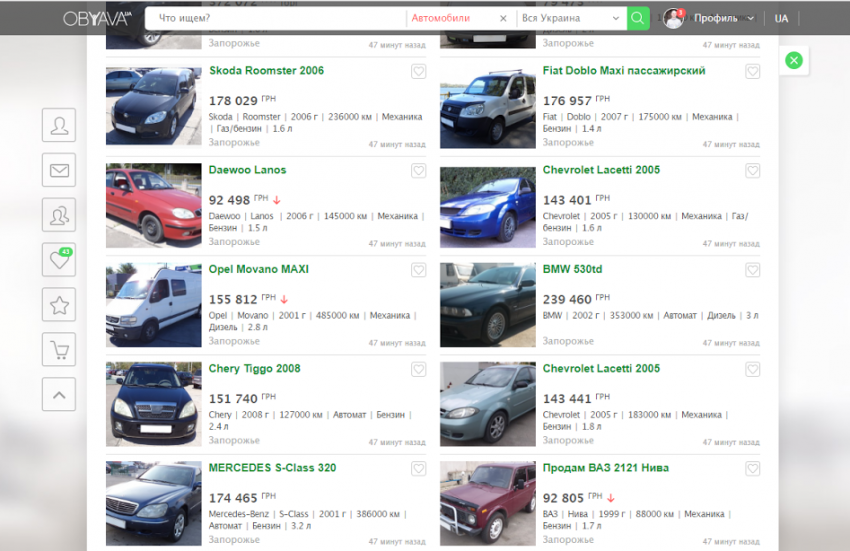This screenshot has width=850, height=551.
Task: Favorite the blue Chevrolet Lacetti 143 401 listing
Action: (x=752, y=171)
